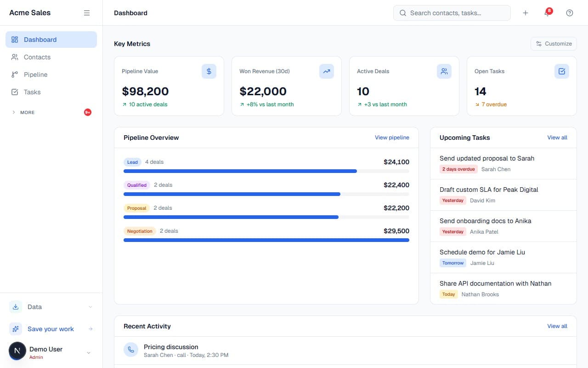The height and width of the screenshot is (368, 588).
Task: Click the checkbox icon on Open Tasks card
Action: tap(562, 71)
